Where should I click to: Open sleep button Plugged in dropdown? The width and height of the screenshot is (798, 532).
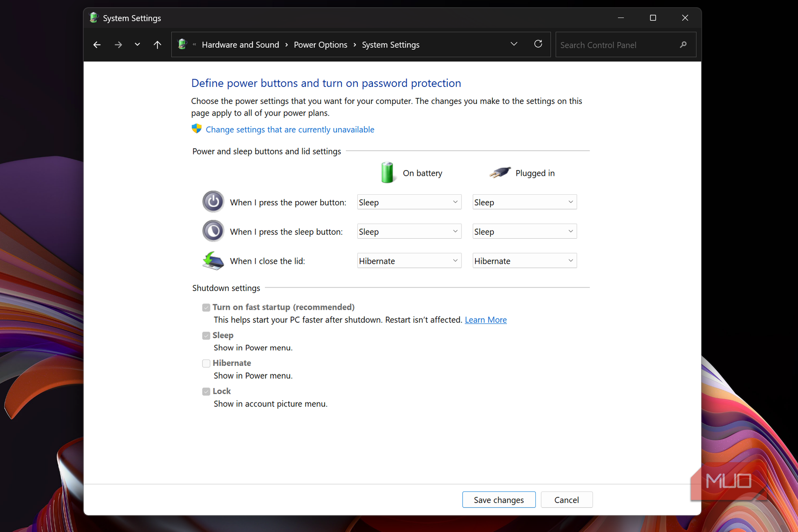tap(524, 231)
